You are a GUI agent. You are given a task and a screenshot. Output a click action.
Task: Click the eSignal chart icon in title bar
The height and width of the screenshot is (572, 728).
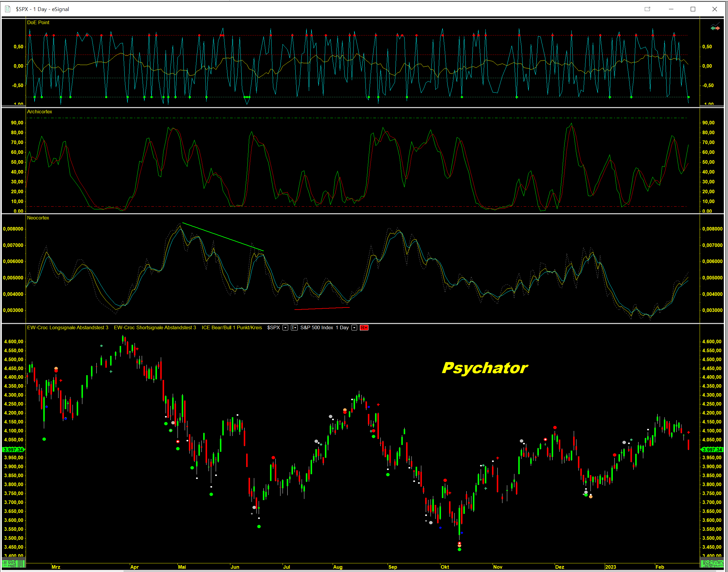(x=8, y=9)
